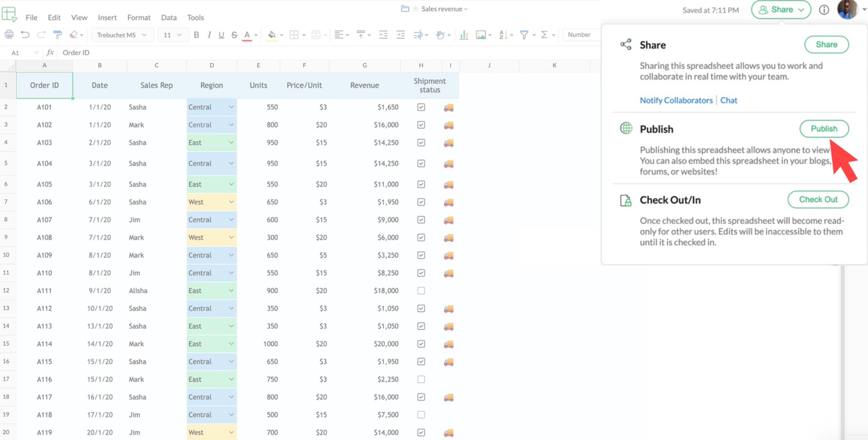Toggle Bold formatting
This screenshot has width=868, height=440.
point(196,35)
